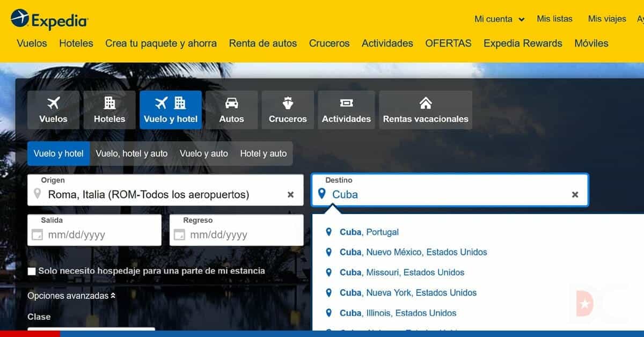
Task: Click the Expedia logo
Action: click(49, 19)
